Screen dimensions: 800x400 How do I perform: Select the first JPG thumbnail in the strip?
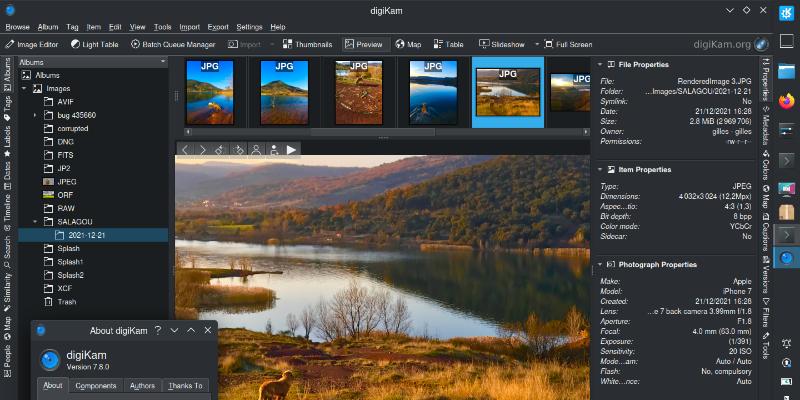coord(210,91)
